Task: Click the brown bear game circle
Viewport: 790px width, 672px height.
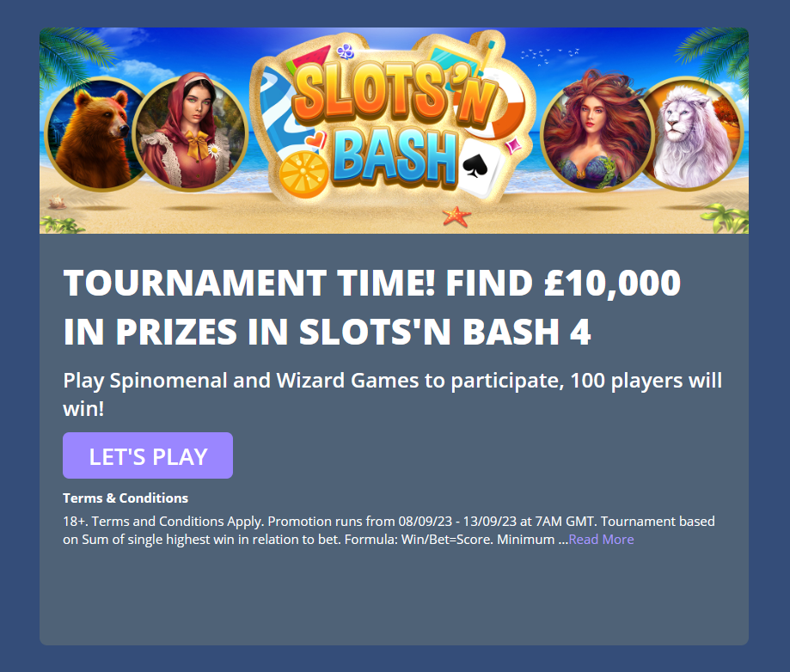Action: pyautogui.click(x=95, y=133)
